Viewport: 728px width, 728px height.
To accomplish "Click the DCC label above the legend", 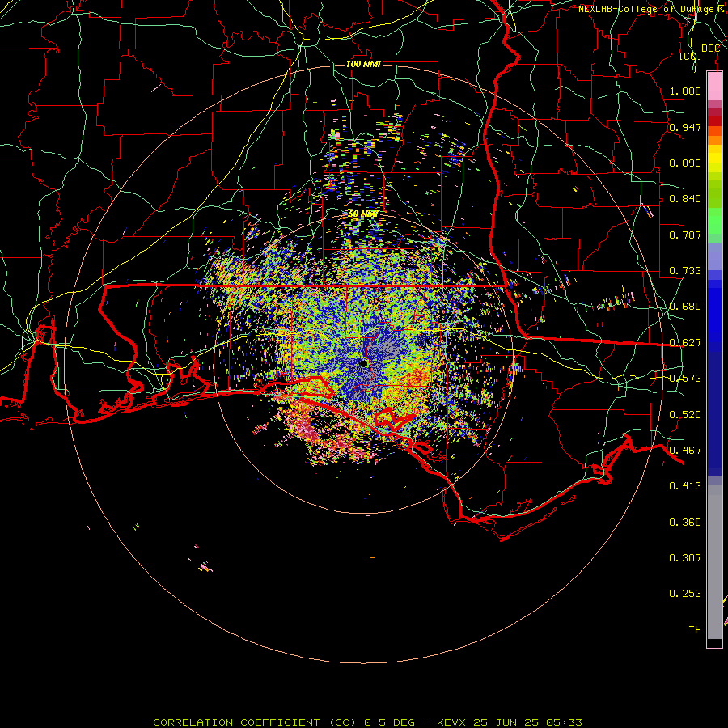I will click(710, 48).
